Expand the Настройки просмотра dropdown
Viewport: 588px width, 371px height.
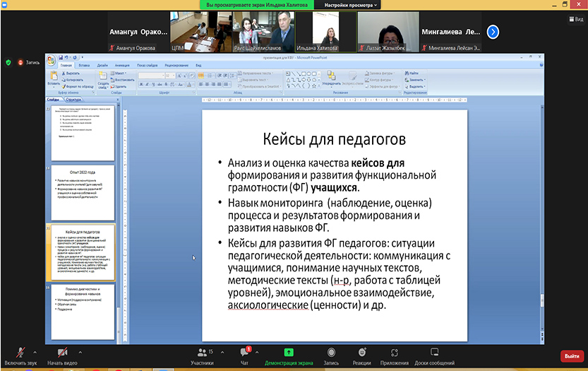(x=352, y=5)
